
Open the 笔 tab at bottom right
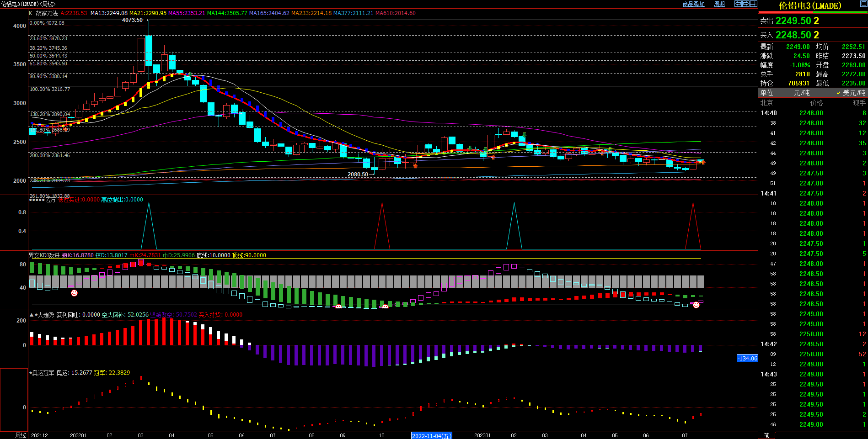pyautogui.click(x=766, y=435)
